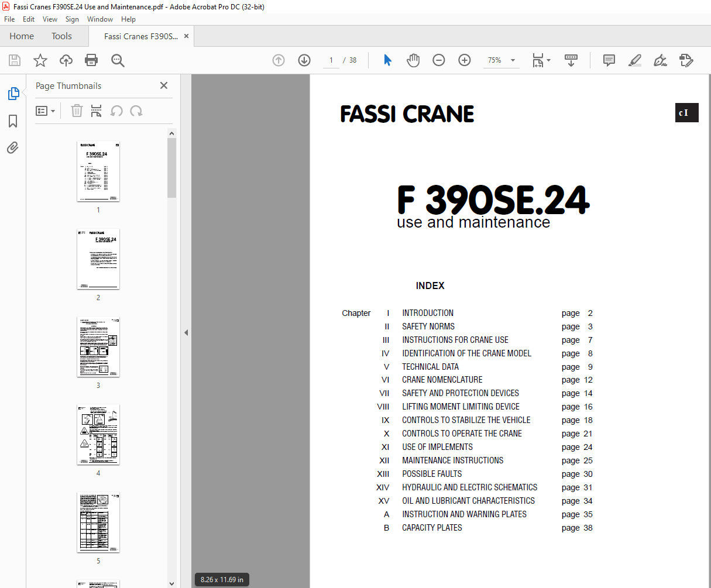
Task: Click the Fill & Sign pen icon
Action: pyautogui.click(x=660, y=60)
